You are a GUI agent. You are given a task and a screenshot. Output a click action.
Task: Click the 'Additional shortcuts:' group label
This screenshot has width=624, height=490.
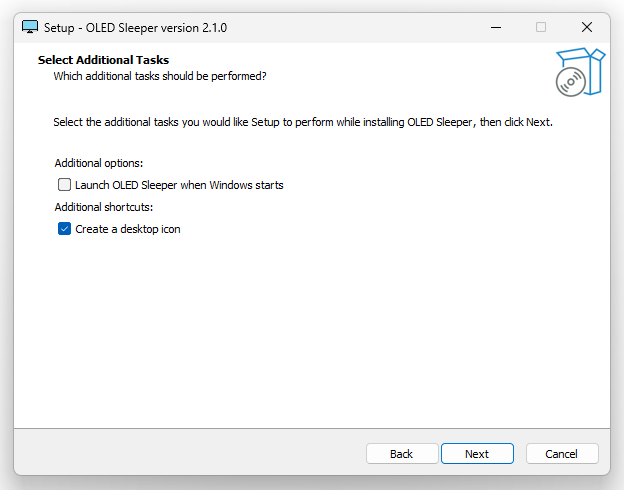pos(104,207)
